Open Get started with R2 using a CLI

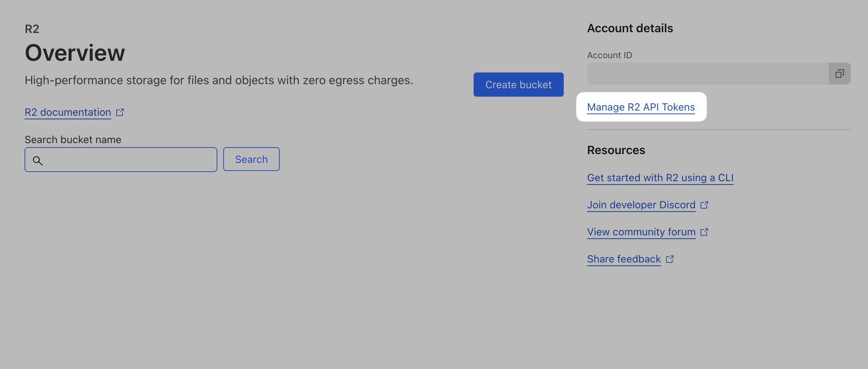660,178
